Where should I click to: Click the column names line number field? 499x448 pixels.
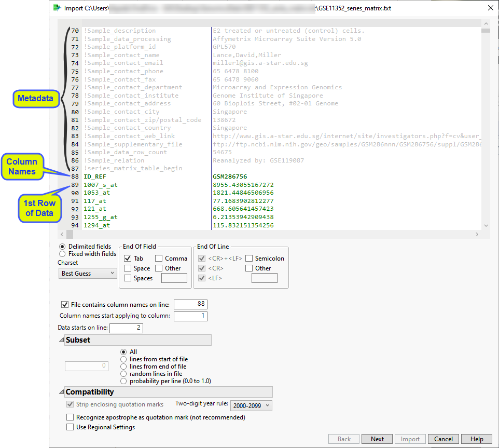pos(190,304)
